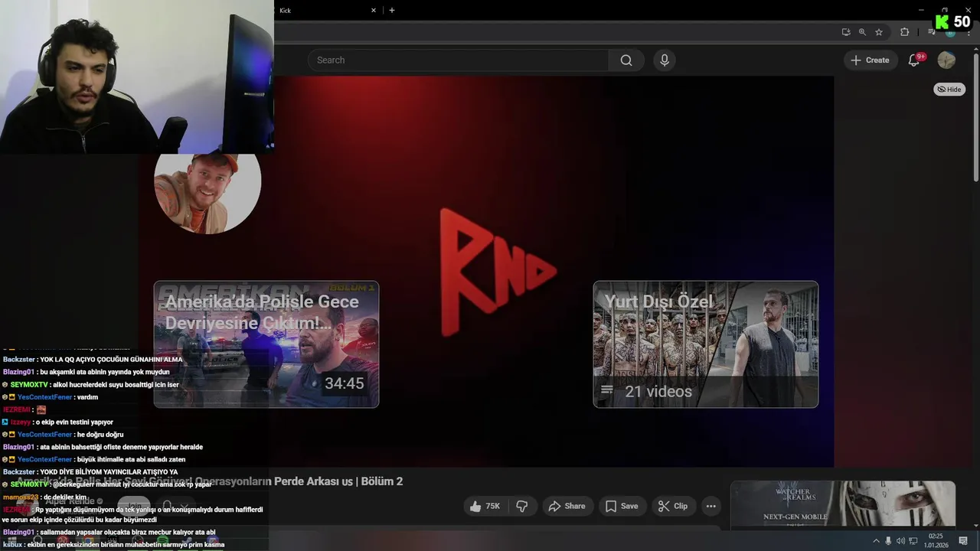Open more actions three-dot menu
The width and height of the screenshot is (980, 551).
(711, 506)
